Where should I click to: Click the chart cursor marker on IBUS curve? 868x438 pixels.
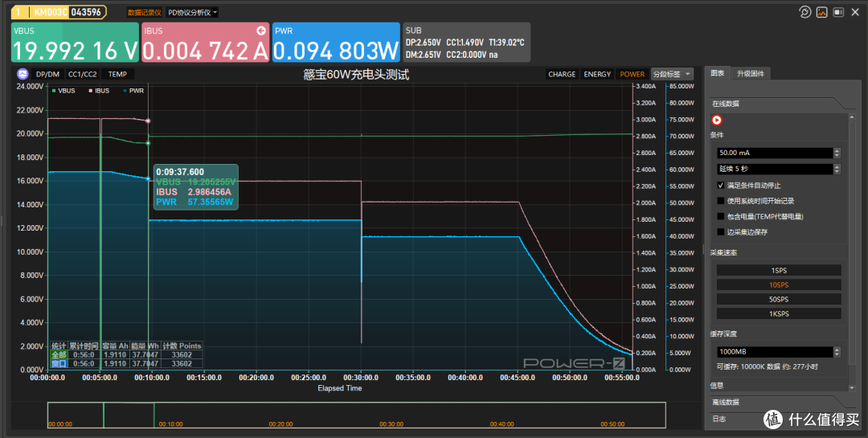[148, 121]
